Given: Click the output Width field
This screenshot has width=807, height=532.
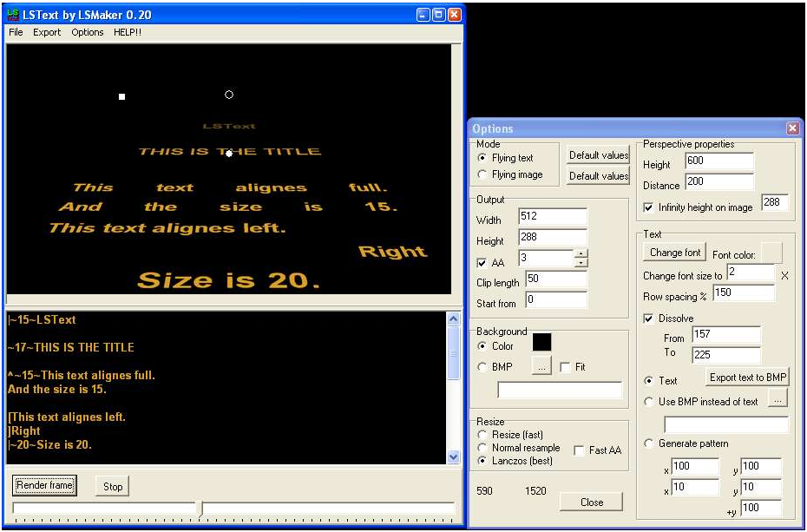Looking at the screenshot, I should click(553, 217).
